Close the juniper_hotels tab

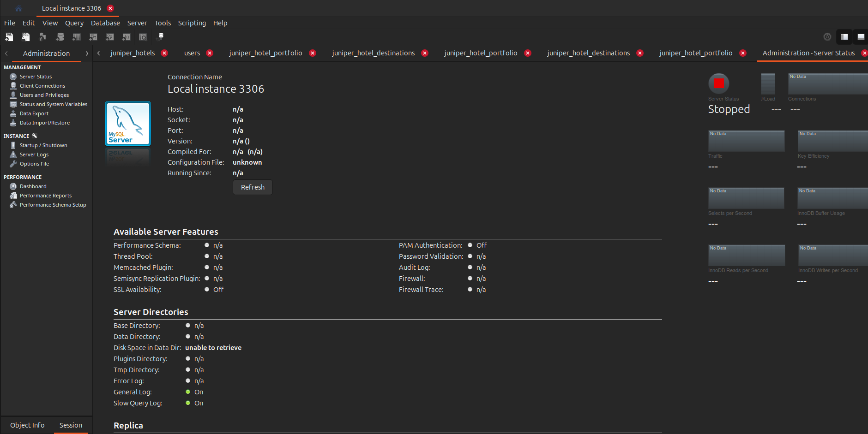pos(164,53)
